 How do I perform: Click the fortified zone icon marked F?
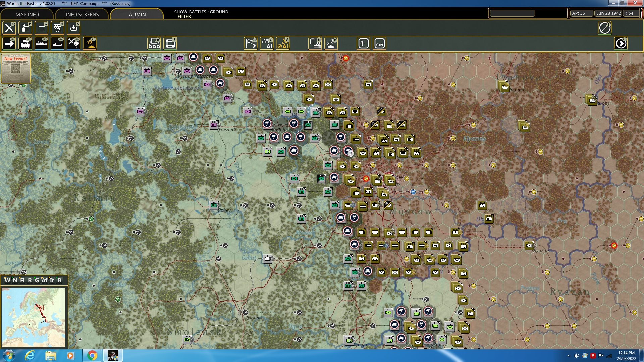(170, 44)
